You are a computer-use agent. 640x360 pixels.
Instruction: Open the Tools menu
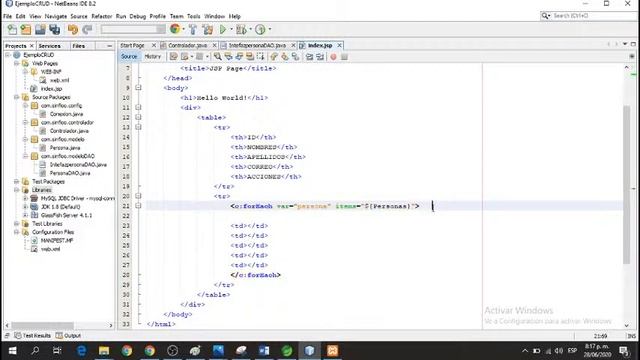tap(193, 16)
